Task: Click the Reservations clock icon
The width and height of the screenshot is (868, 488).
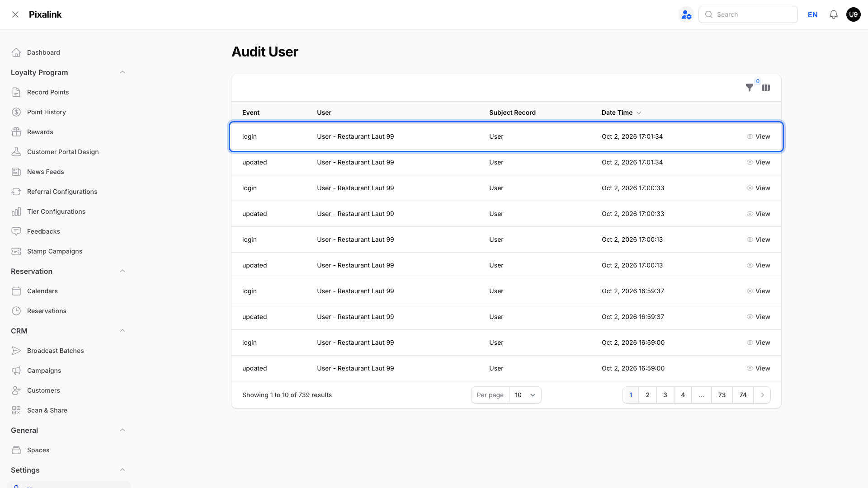Action: coord(16,311)
